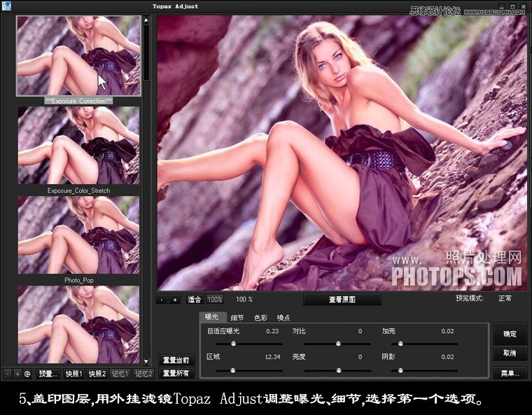532x415 pixels.
Task: Click the 加亮 highlight slider handle
Action: tap(400, 344)
